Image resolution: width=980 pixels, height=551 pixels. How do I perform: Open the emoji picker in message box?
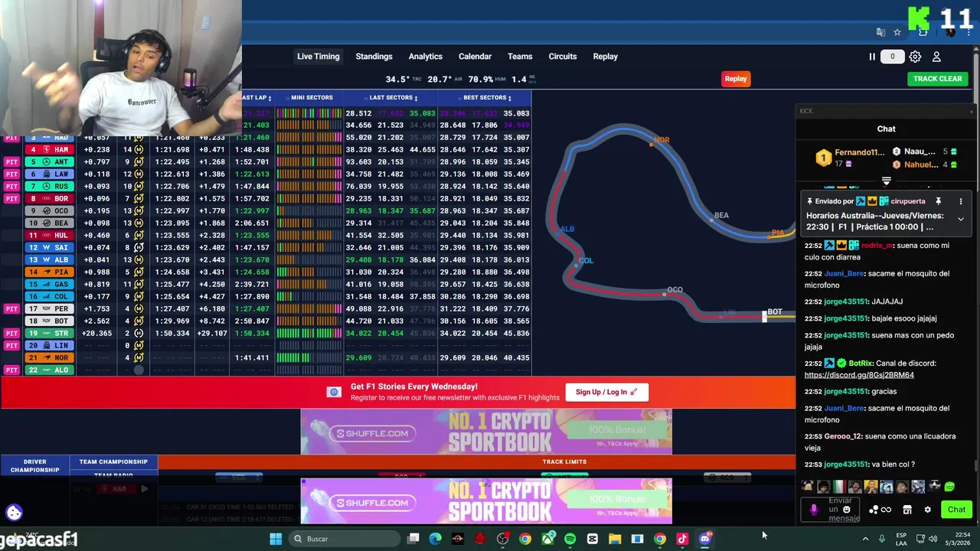coord(846,510)
